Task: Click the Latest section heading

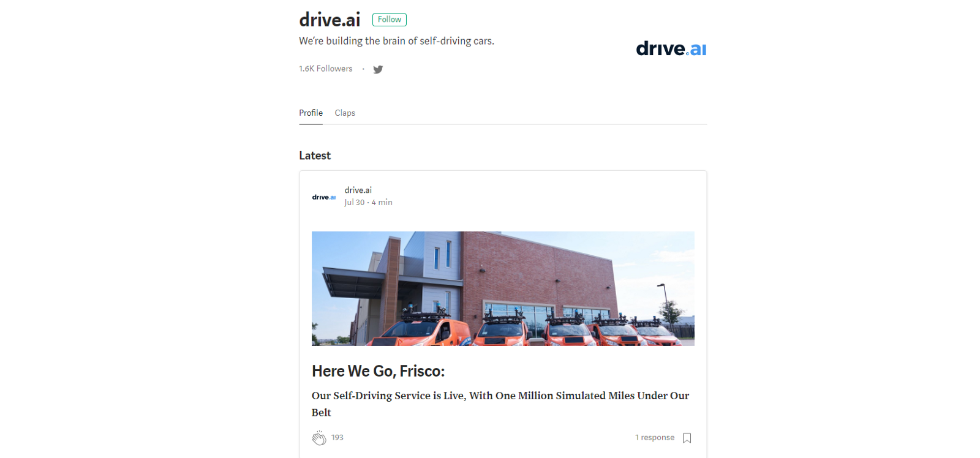Action: [x=315, y=156]
